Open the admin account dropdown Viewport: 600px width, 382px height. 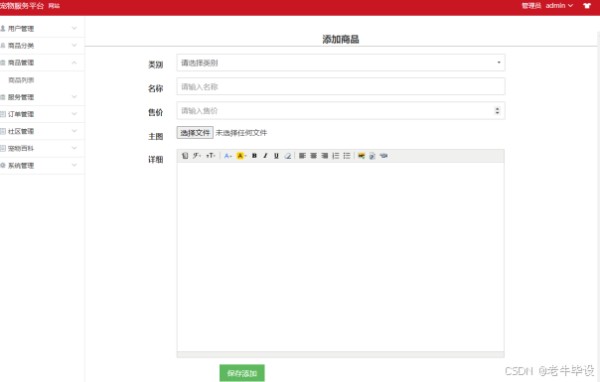(x=559, y=6)
